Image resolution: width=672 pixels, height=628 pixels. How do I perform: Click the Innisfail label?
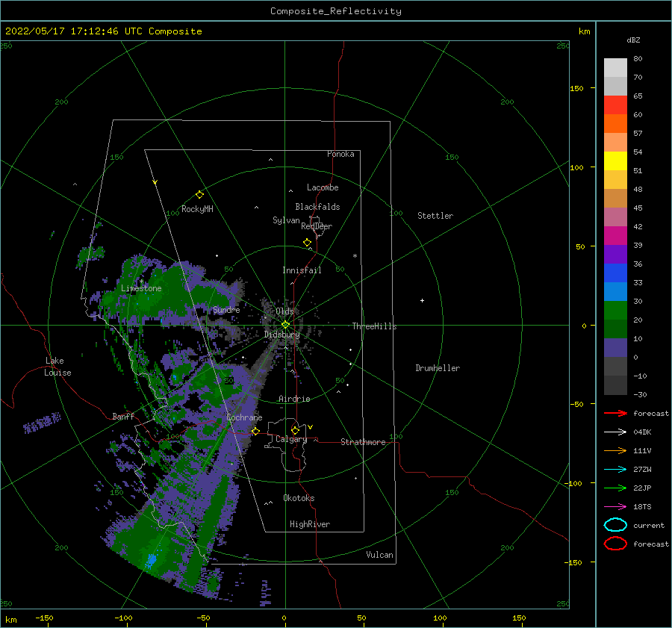pos(302,270)
